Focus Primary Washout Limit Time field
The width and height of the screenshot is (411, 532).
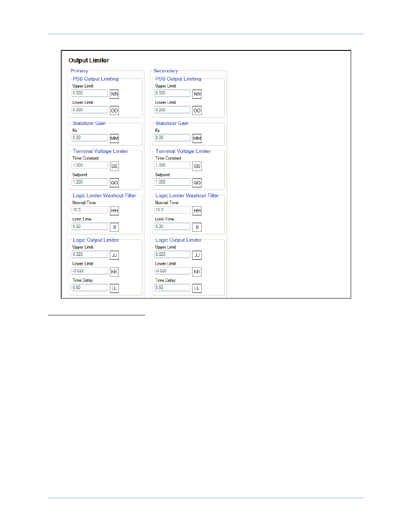click(x=90, y=226)
